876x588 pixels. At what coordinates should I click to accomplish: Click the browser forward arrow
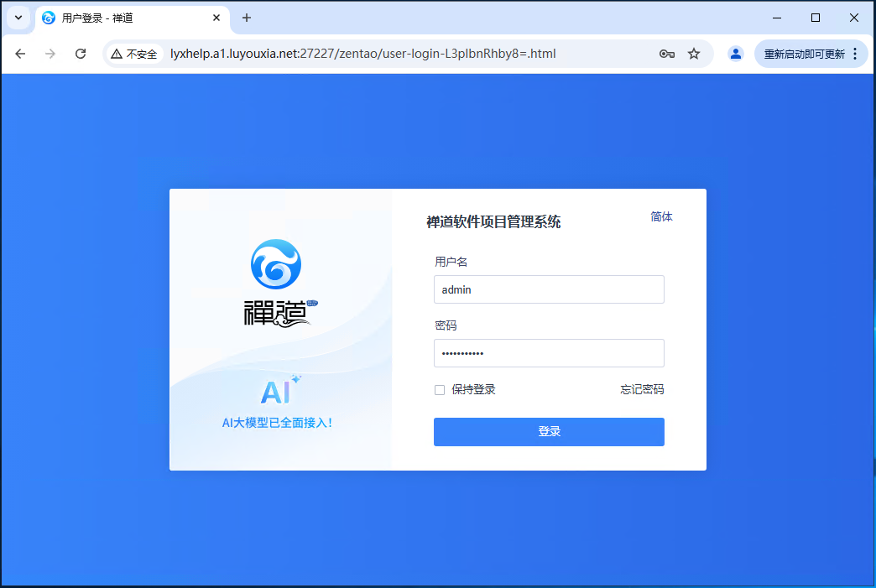click(50, 54)
